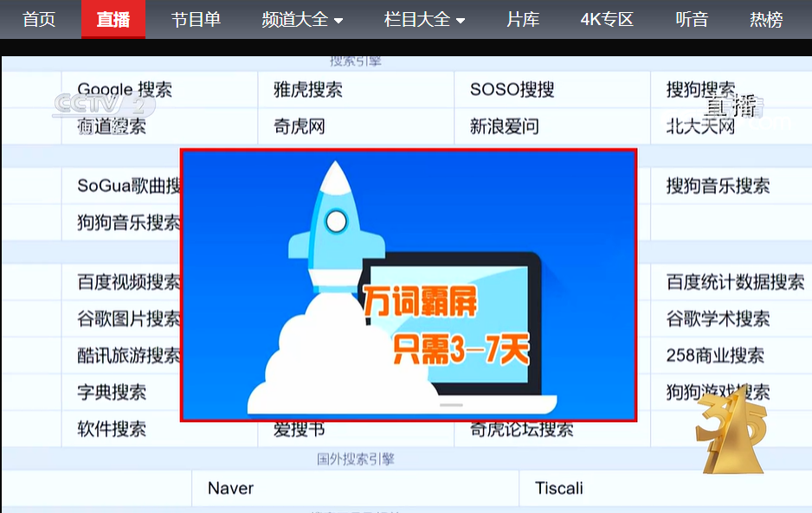Expand the 频道大全 dropdown menu
This screenshot has height=513, width=812.
[302, 20]
